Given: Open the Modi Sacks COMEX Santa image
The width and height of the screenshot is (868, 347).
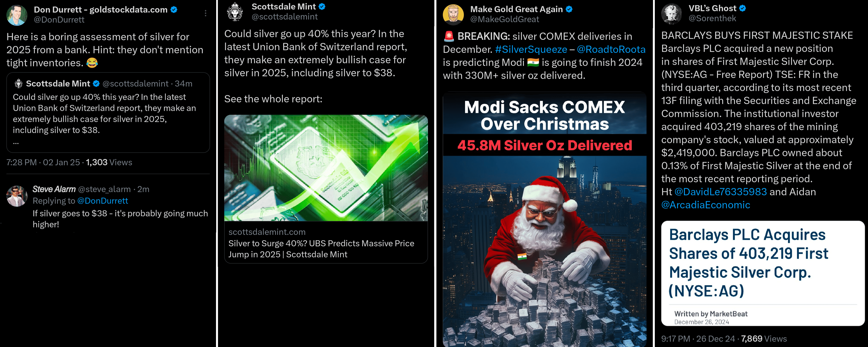Looking at the screenshot, I should 545,219.
